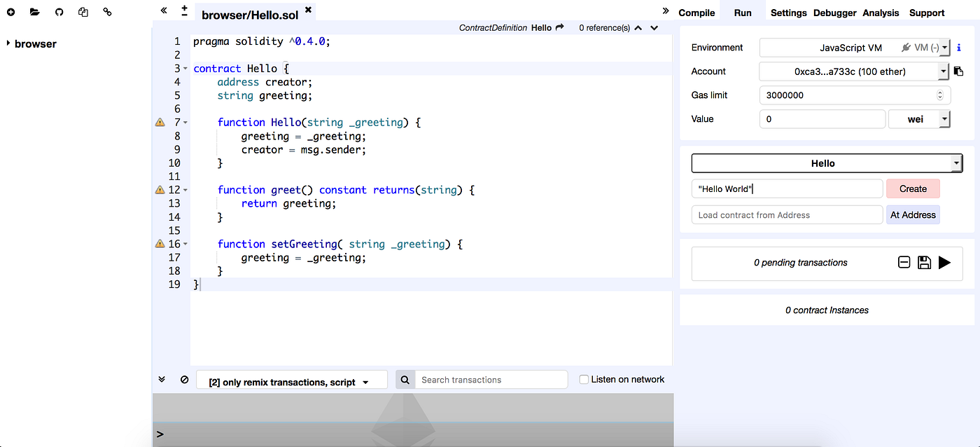Copy files to another Remix instance
The width and height of the screenshot is (980, 447).
point(83,11)
